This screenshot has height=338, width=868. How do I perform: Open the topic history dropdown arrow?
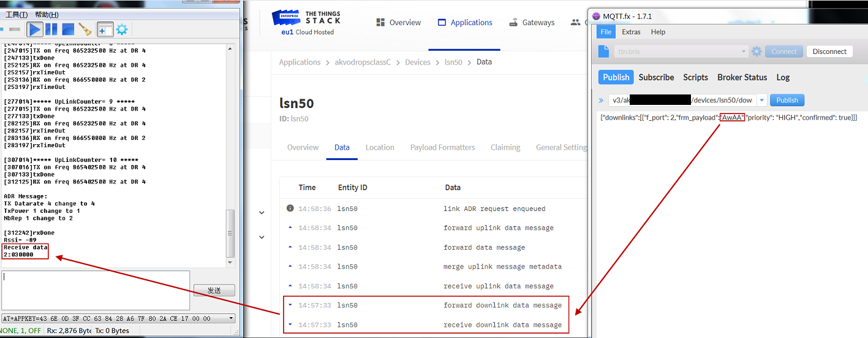click(762, 100)
